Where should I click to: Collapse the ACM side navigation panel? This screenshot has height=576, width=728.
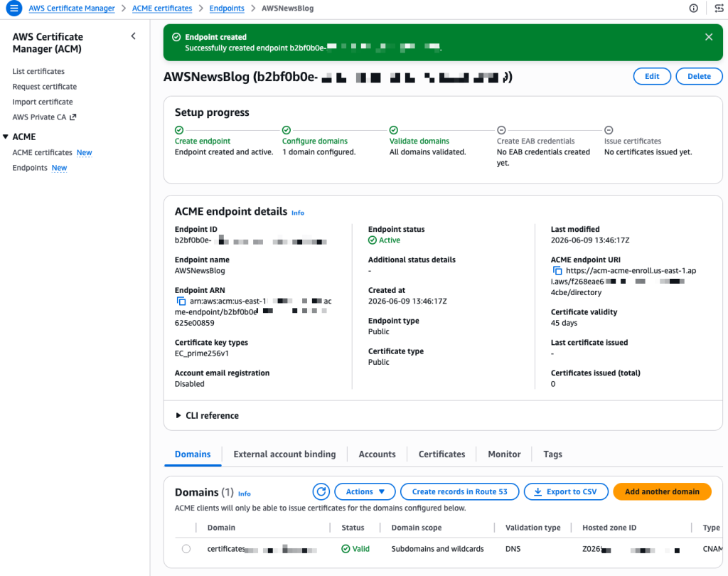click(133, 36)
